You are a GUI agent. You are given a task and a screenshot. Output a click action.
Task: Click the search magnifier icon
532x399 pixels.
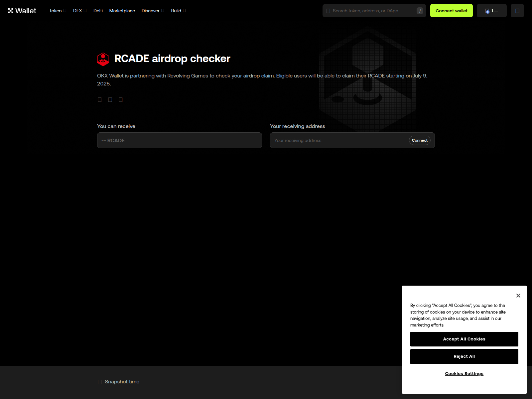pyautogui.click(x=328, y=11)
